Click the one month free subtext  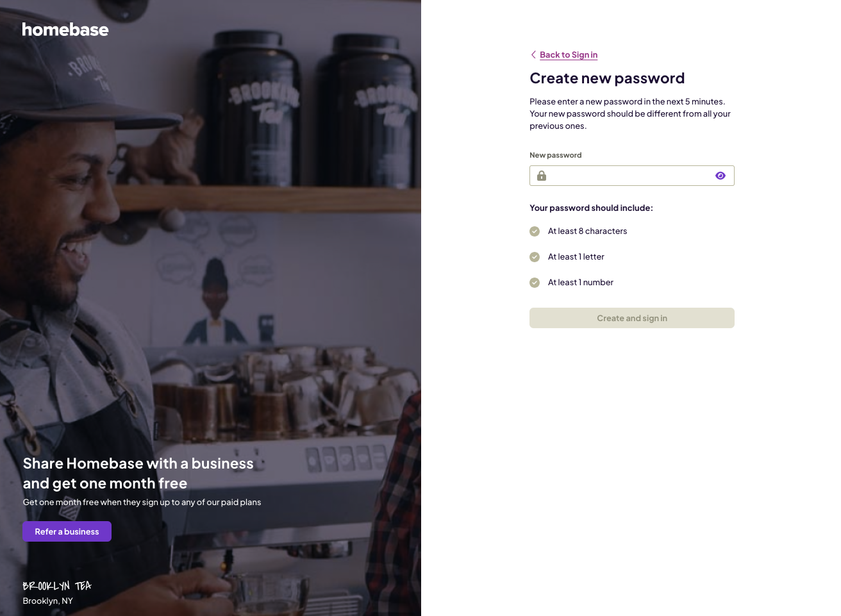[x=142, y=502]
